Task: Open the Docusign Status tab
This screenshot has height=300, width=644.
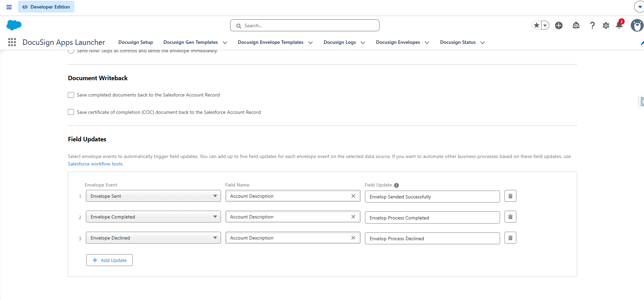Action: pos(458,42)
